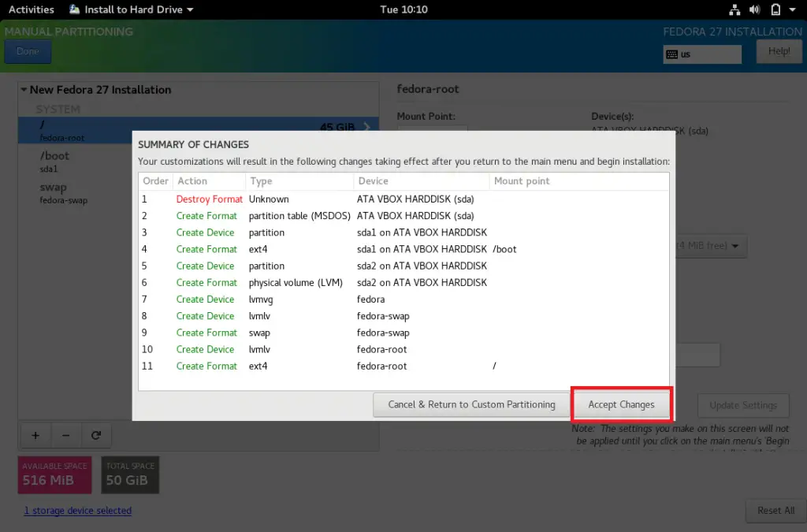Click the Action column header

pos(209,181)
